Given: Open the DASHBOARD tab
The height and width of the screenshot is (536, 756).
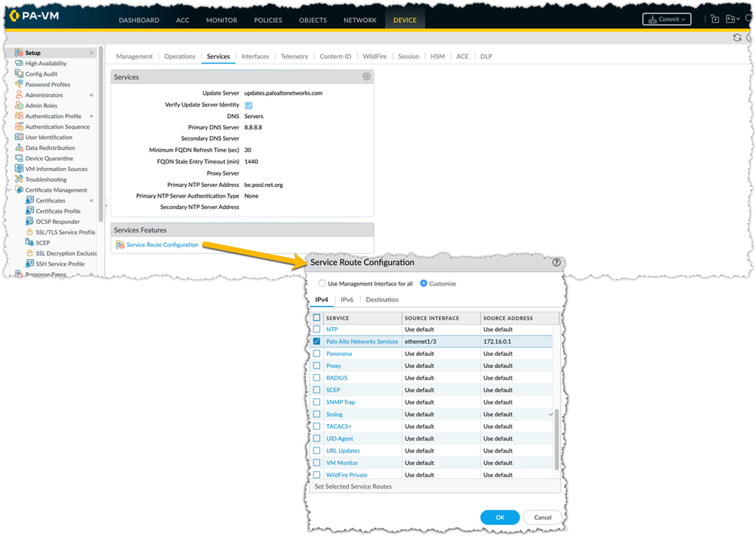Looking at the screenshot, I should point(138,20).
